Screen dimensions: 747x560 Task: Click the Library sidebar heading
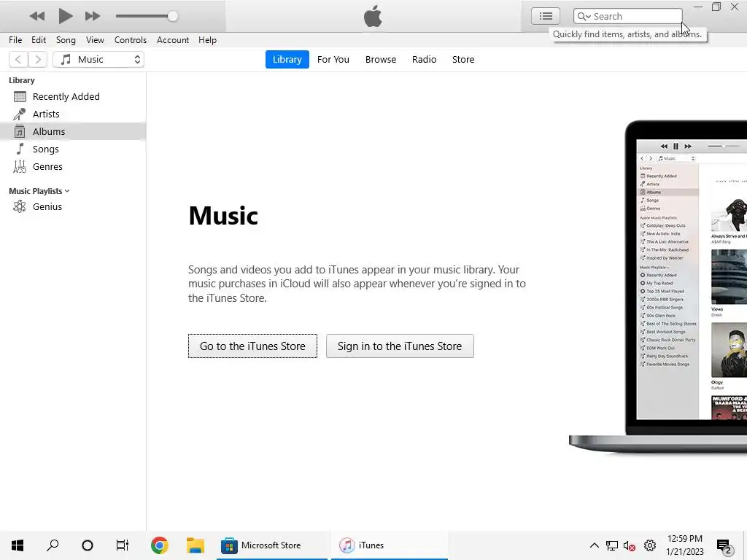click(x=21, y=80)
